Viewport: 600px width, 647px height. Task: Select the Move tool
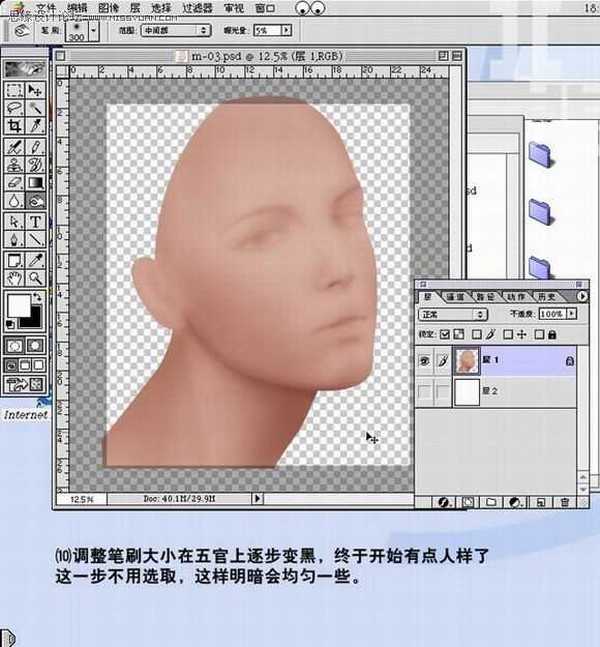pos(36,88)
